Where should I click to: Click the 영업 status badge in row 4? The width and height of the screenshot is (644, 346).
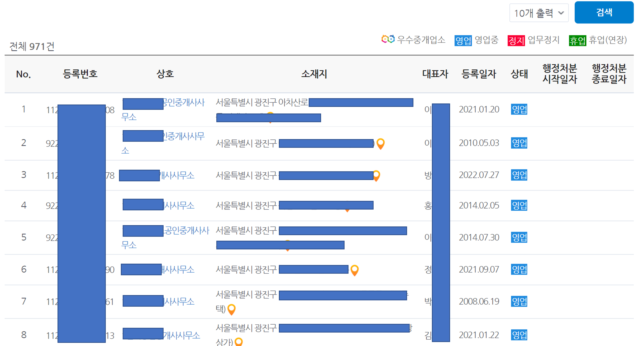tap(519, 205)
